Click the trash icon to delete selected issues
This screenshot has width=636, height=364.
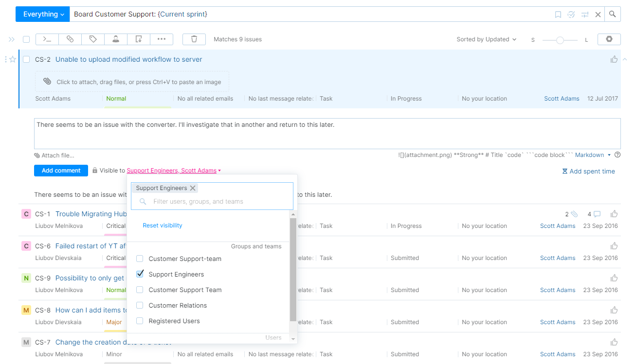point(194,39)
